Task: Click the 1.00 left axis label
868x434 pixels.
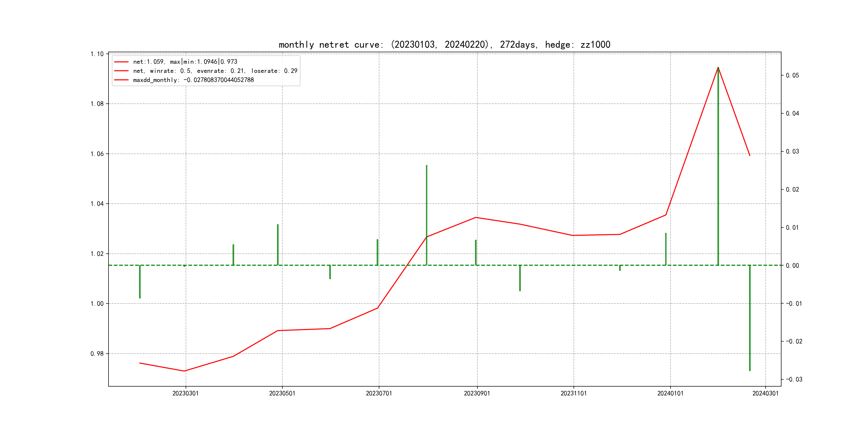Action: [97, 304]
